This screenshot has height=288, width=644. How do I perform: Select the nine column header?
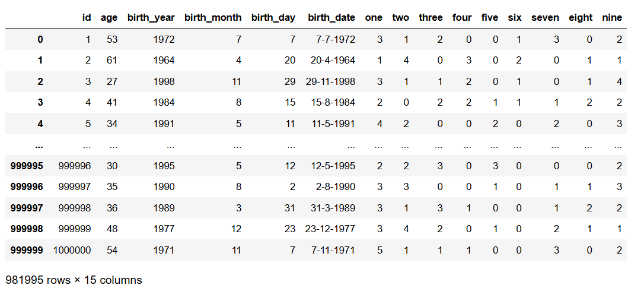tap(611, 17)
